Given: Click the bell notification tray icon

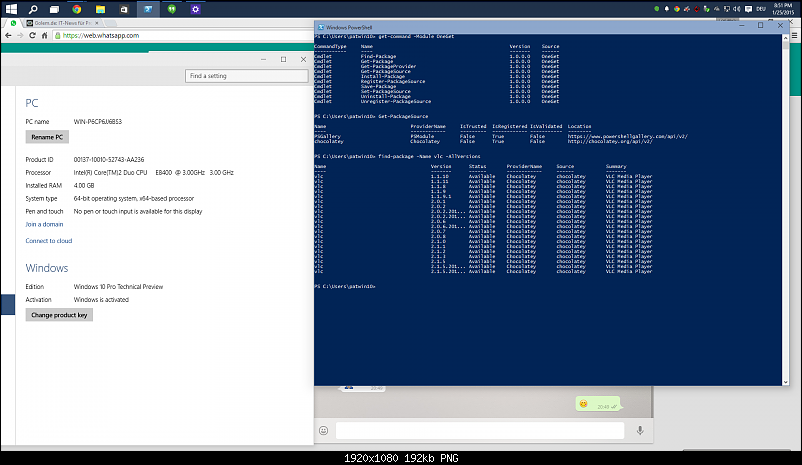Looking at the screenshot, I should tap(666, 9).
